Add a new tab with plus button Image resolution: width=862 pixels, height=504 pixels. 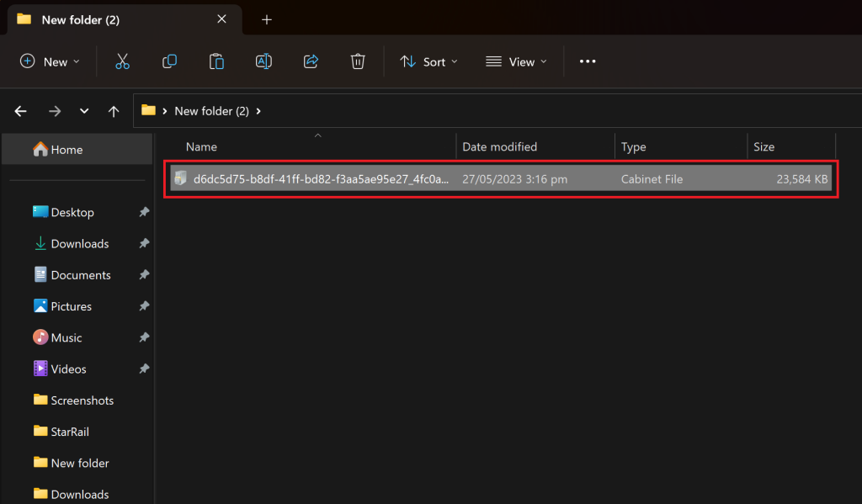(267, 19)
